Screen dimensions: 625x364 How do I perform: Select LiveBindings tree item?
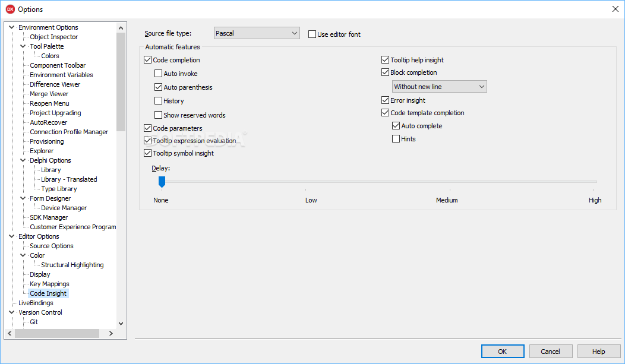point(36,303)
